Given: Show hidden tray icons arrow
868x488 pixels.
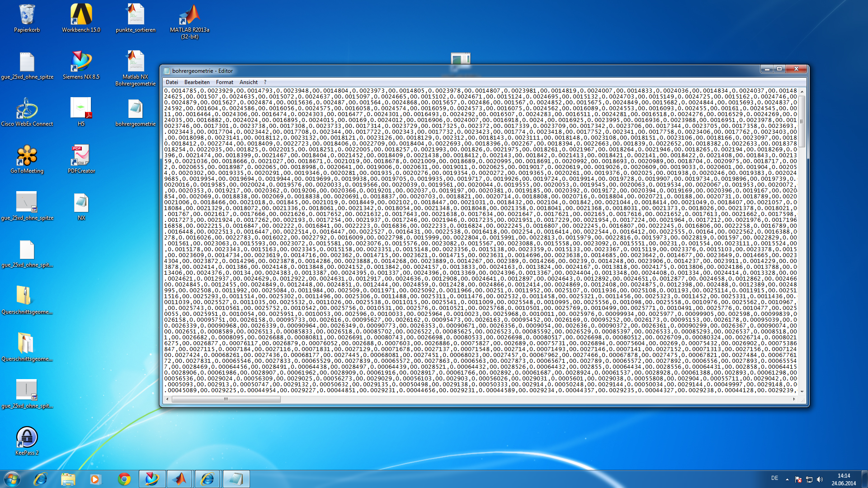Looking at the screenshot, I should (x=787, y=479).
